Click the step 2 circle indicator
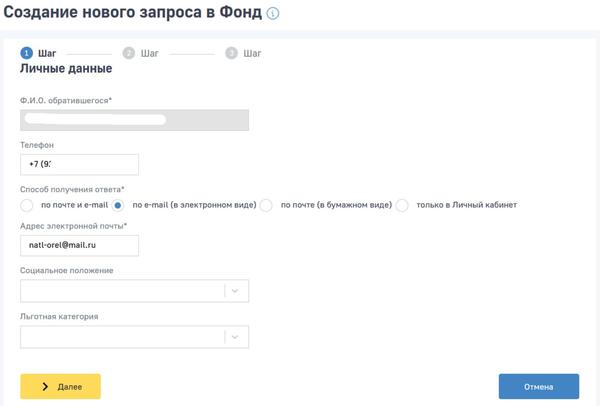600x406 pixels. pos(129,53)
